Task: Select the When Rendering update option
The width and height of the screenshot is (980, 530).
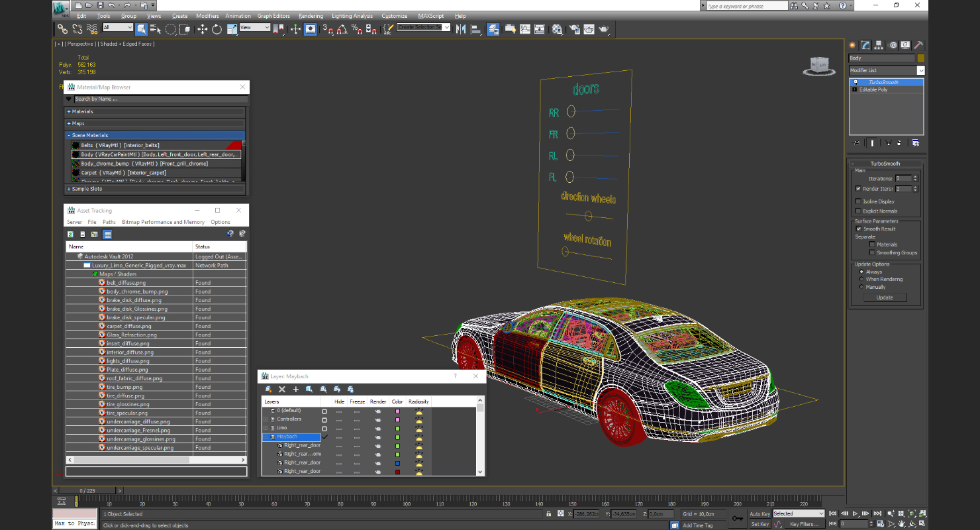Action: pos(861,279)
